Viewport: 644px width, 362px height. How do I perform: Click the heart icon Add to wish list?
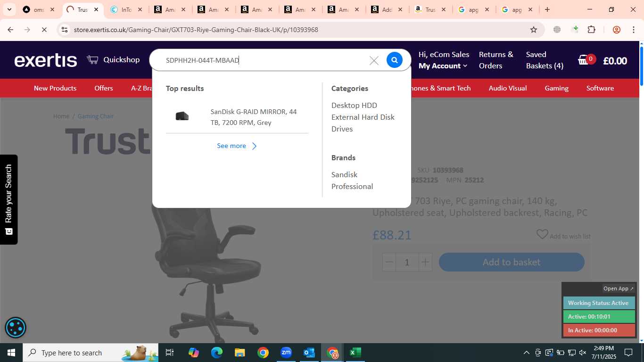pos(542,234)
